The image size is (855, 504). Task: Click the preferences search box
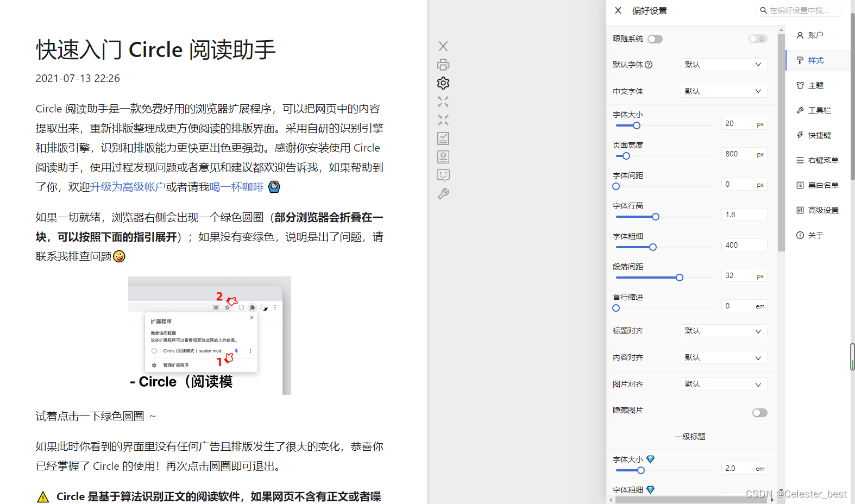pos(799,10)
